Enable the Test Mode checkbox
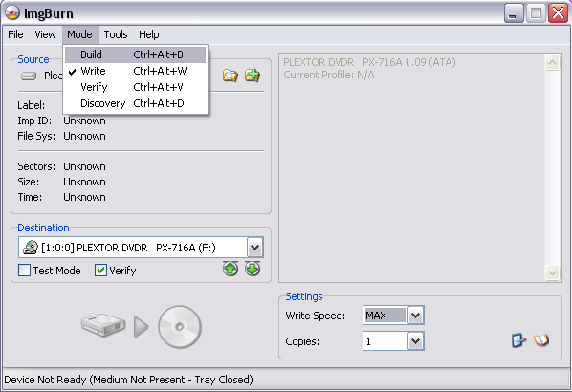 pos(25,271)
